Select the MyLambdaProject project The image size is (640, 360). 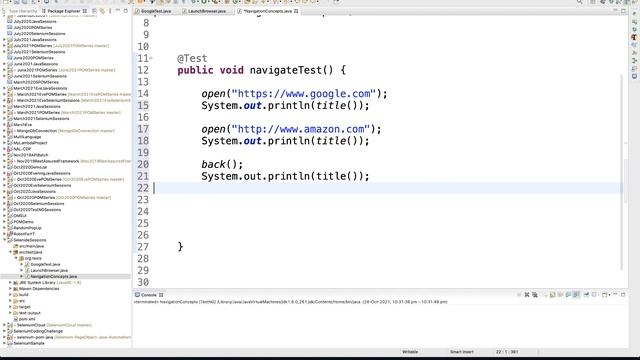pyautogui.click(x=30, y=143)
